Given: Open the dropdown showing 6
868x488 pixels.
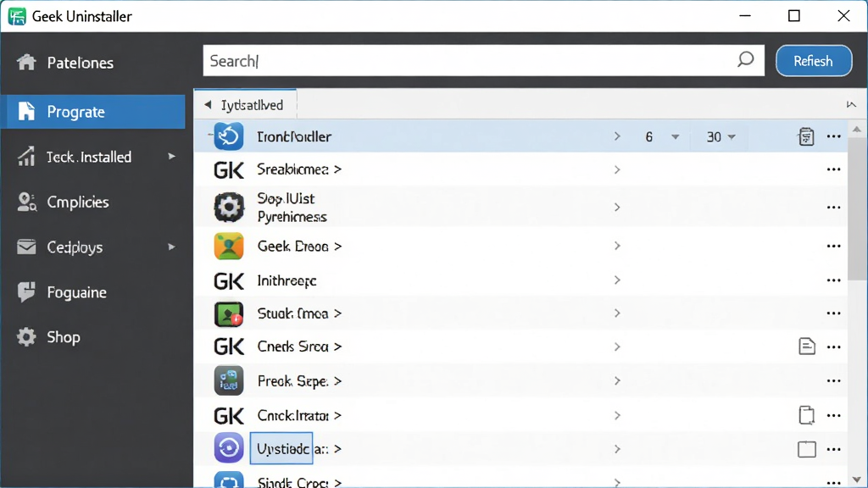Looking at the screenshot, I should coord(662,136).
